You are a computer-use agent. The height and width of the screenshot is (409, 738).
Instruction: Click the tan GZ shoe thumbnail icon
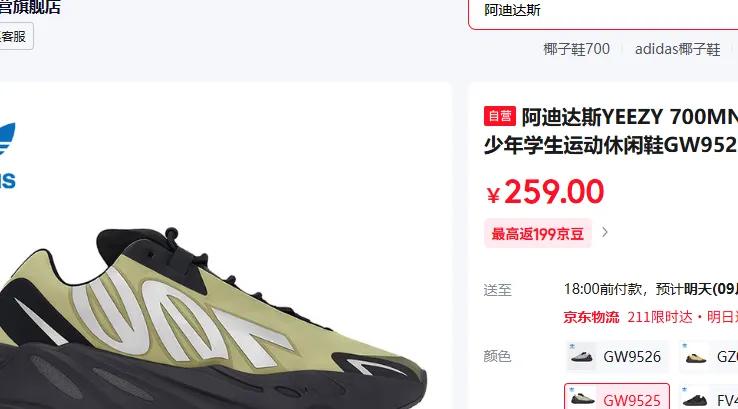[x=696, y=357]
